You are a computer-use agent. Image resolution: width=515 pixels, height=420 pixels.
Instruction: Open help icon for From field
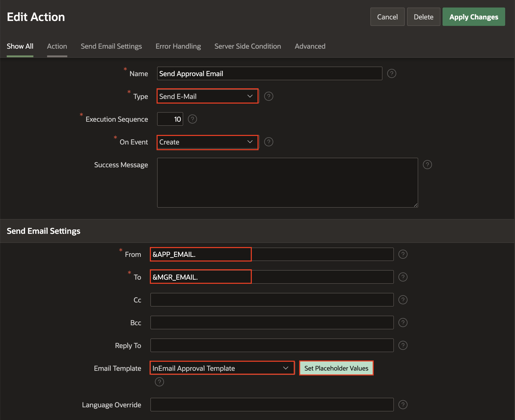click(x=403, y=254)
